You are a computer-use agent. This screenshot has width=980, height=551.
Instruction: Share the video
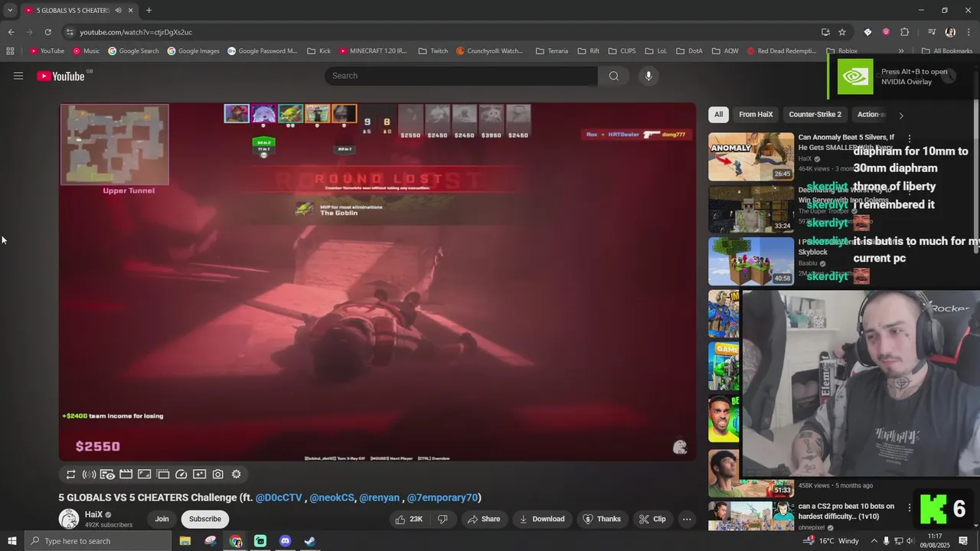pyautogui.click(x=484, y=519)
